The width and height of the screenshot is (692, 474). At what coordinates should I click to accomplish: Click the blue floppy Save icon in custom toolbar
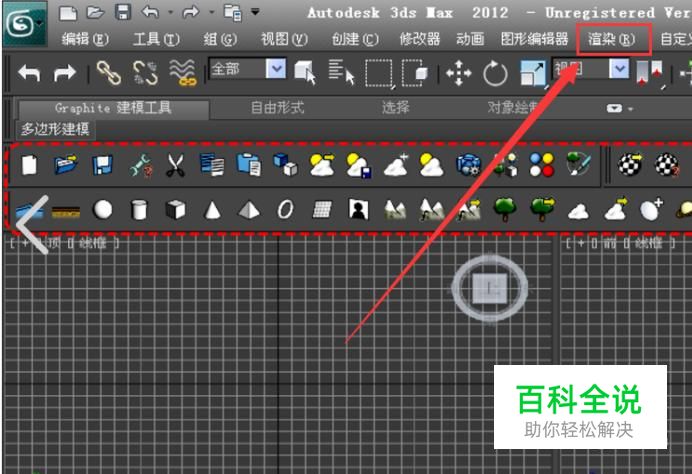tap(102, 166)
